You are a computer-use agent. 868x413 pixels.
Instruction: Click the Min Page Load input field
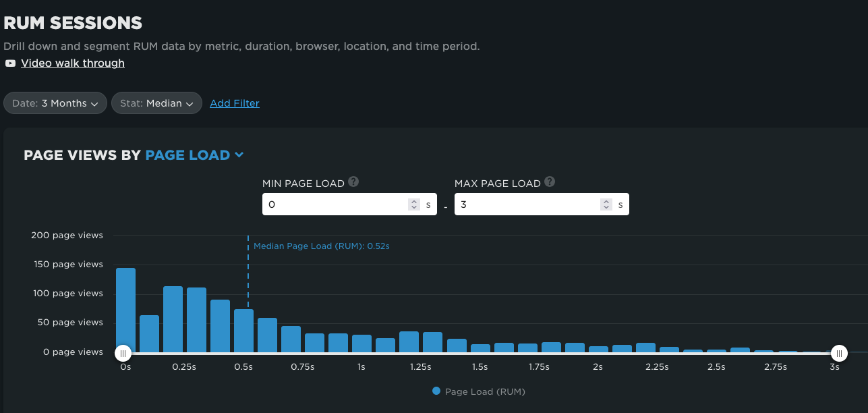334,204
